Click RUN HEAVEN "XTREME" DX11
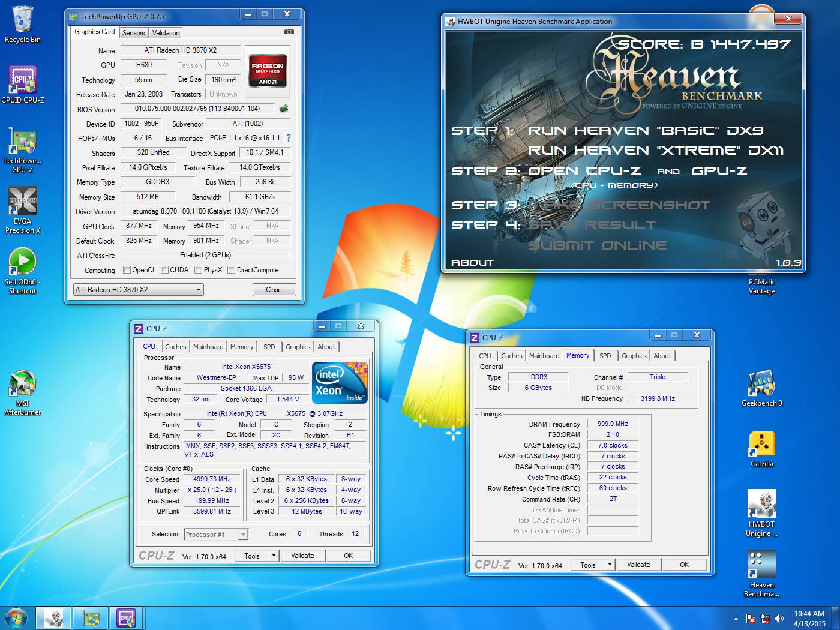Viewport: 840px width, 630px height. [656, 151]
